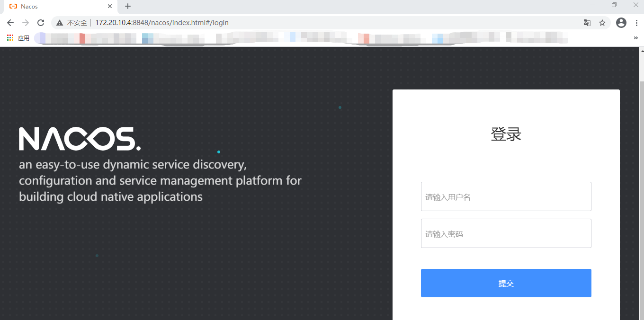
Task: Close the Nacos tab
Action: (110, 7)
